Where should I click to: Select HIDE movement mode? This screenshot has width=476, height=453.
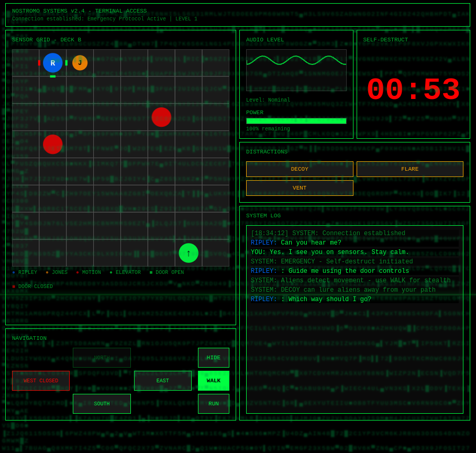coord(214,357)
